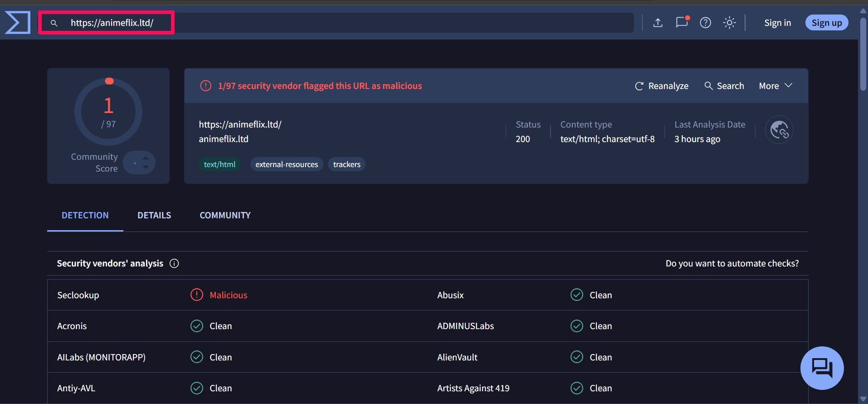
Task: Expand the More dropdown menu
Action: point(775,86)
